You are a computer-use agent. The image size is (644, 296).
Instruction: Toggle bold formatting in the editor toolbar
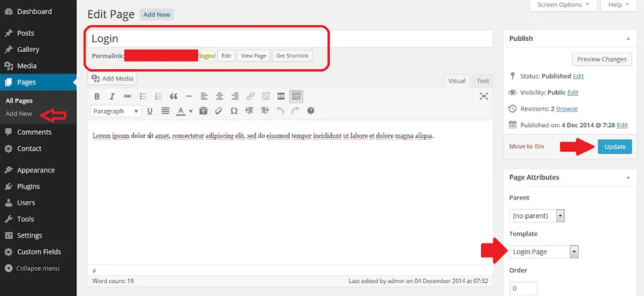[97, 96]
